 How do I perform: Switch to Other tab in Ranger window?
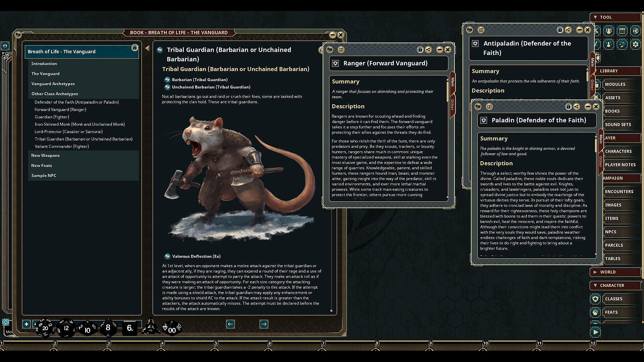[452, 105]
